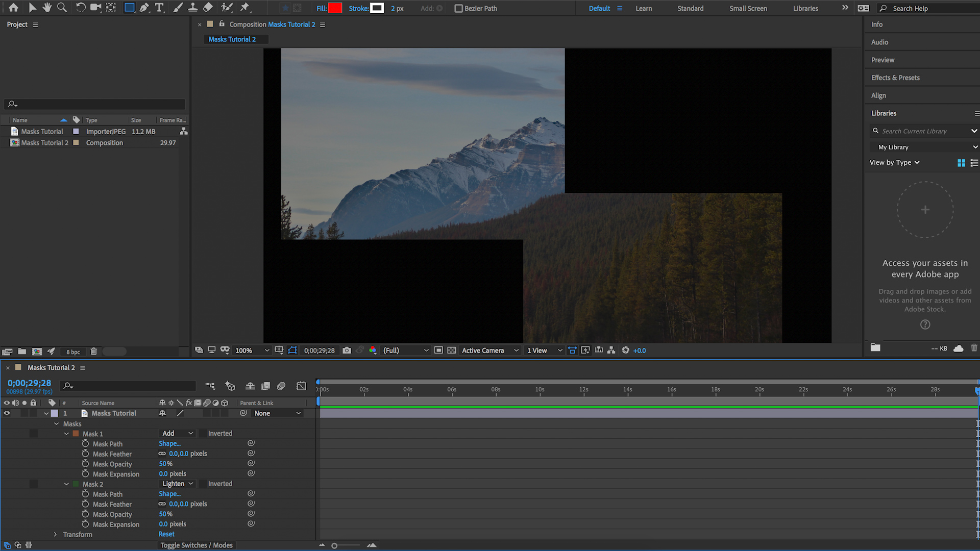Toggle the Inverted checkbox for Mask 1
This screenshot has width=980, height=551.
click(202, 433)
